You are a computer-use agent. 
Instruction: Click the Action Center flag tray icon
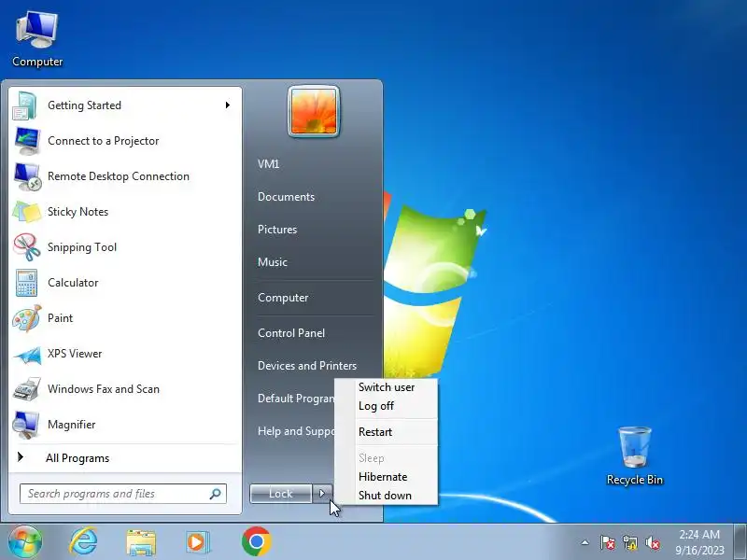607,542
